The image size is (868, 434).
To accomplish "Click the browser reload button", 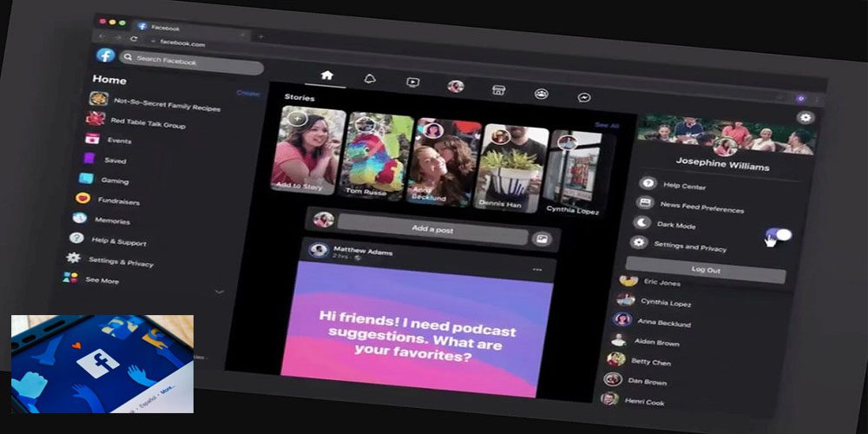I will coord(134,38).
